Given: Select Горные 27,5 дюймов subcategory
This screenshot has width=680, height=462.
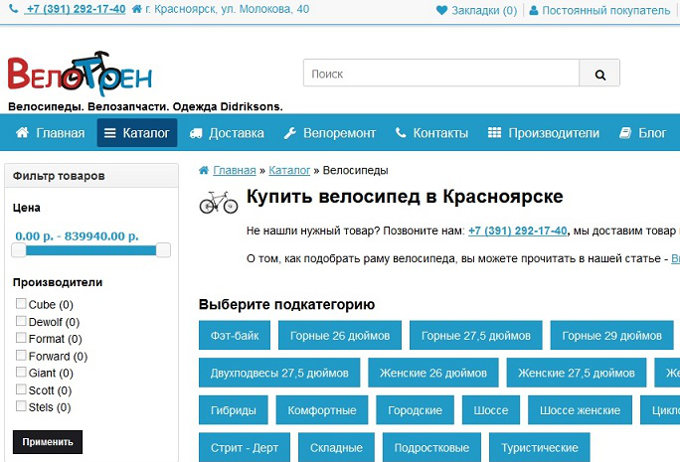Looking at the screenshot, I should [476, 335].
